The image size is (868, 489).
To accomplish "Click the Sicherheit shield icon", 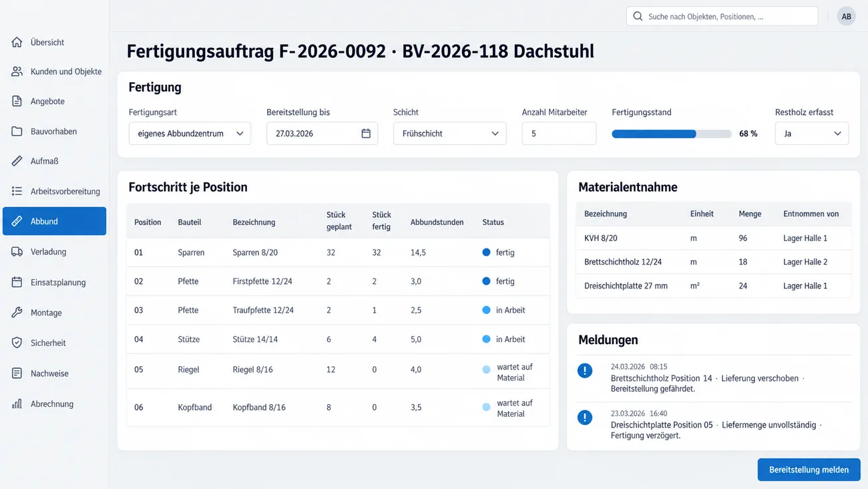I will pyautogui.click(x=17, y=343).
